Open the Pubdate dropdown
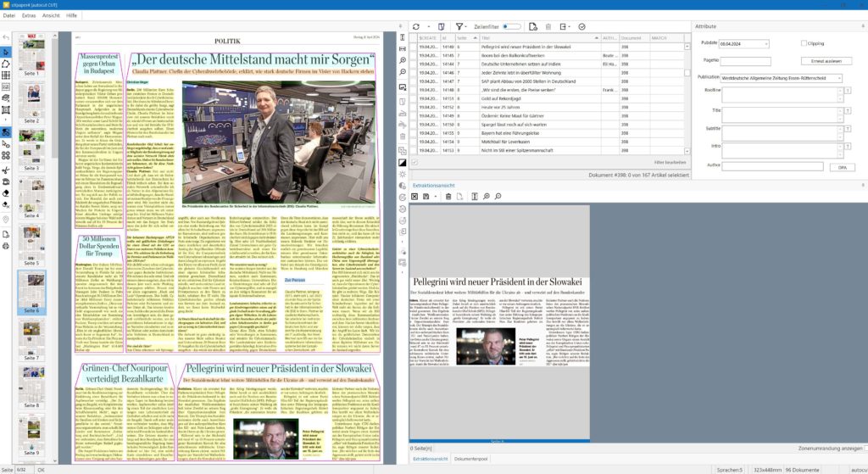Image resolution: width=868 pixels, height=474 pixels. [766, 44]
